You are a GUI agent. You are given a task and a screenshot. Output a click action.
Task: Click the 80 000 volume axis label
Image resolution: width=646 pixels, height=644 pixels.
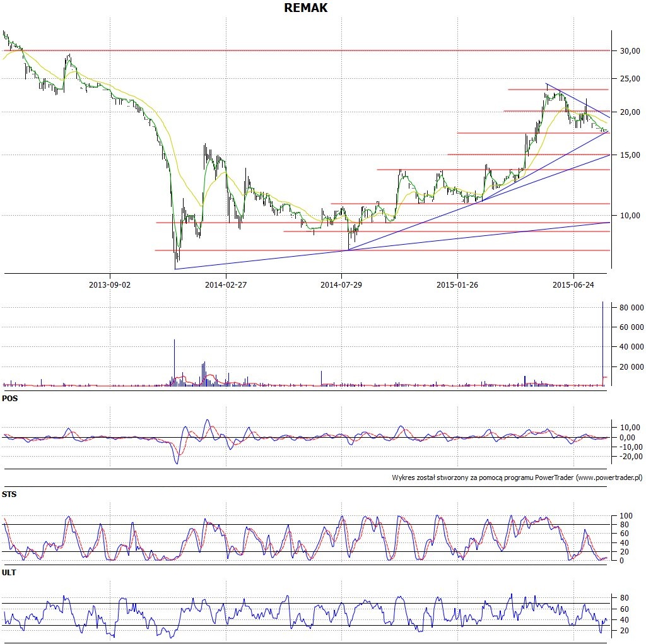coord(631,307)
